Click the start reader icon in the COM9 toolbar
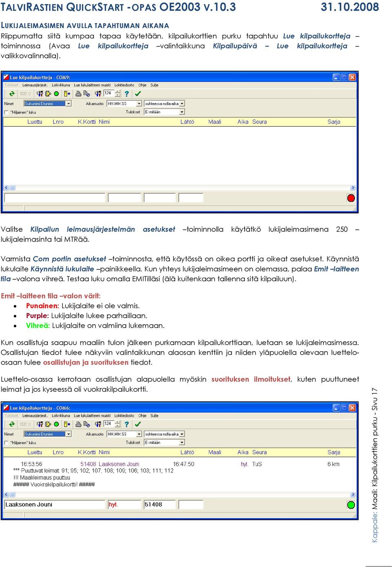The image size is (392, 567). pos(48,94)
